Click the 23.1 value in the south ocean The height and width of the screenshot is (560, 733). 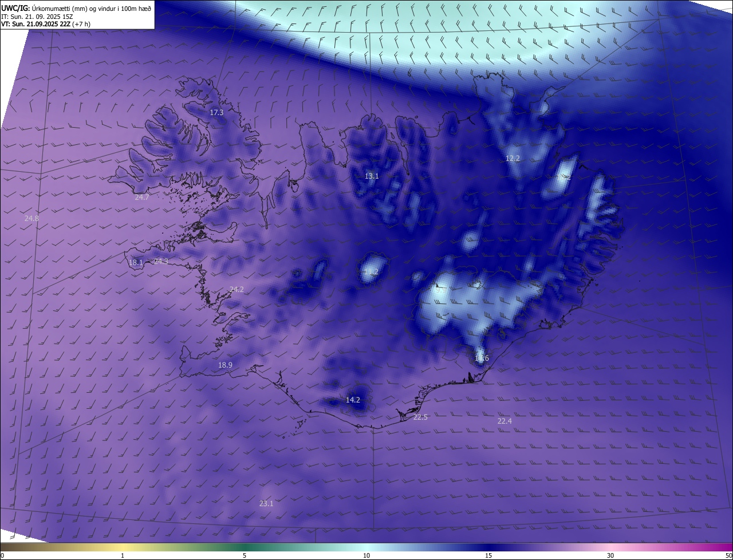266,503
